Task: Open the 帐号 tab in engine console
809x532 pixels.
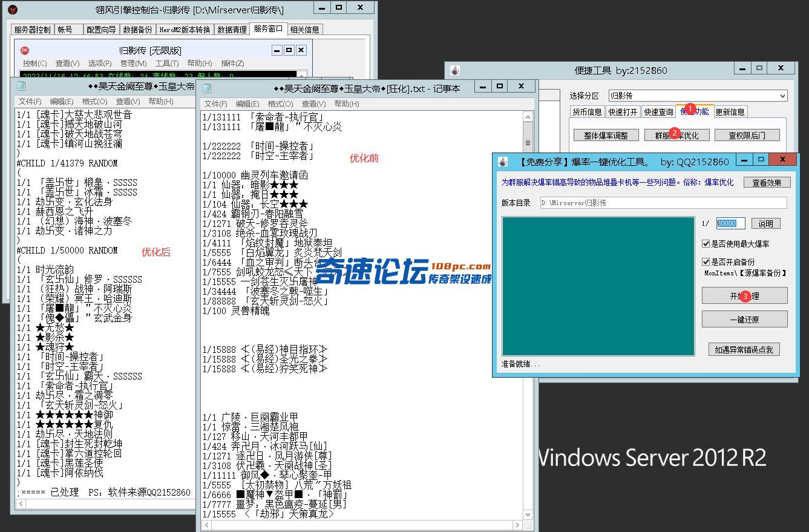Action: [68, 30]
